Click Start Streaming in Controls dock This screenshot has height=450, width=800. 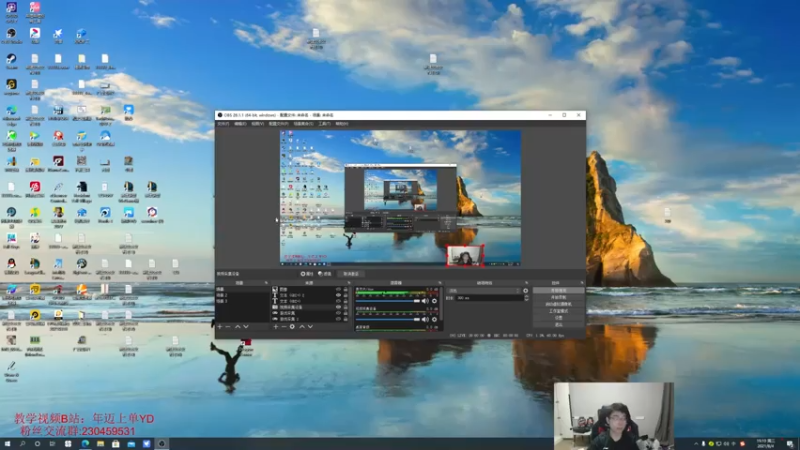pyautogui.click(x=559, y=290)
